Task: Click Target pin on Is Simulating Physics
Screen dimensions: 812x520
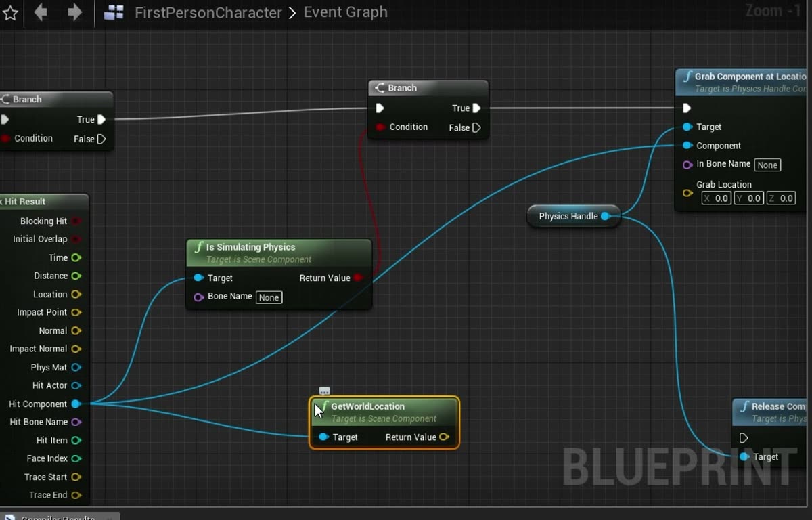Action: pos(198,278)
